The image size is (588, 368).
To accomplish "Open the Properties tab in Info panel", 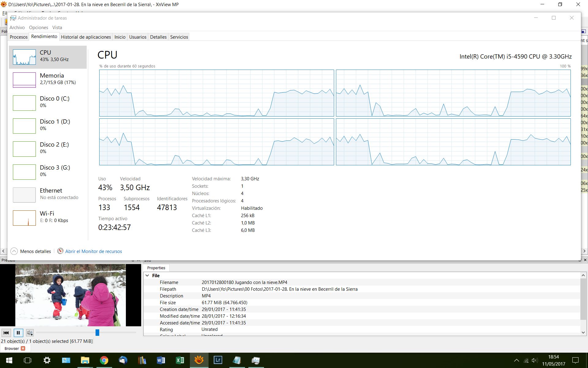I will coord(156,268).
